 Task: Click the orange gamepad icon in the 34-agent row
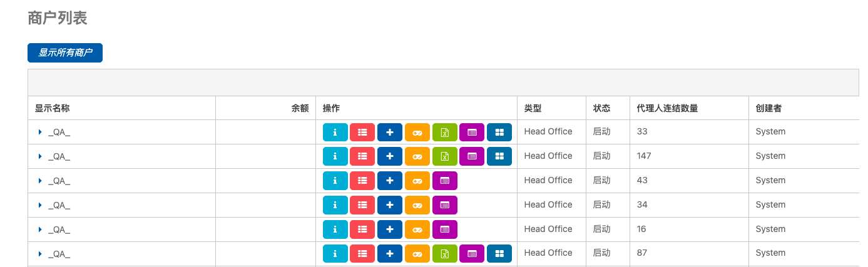(x=417, y=205)
